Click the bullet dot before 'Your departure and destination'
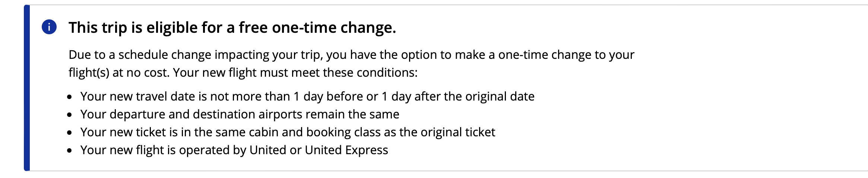This screenshot has width=868, height=178. (x=70, y=115)
